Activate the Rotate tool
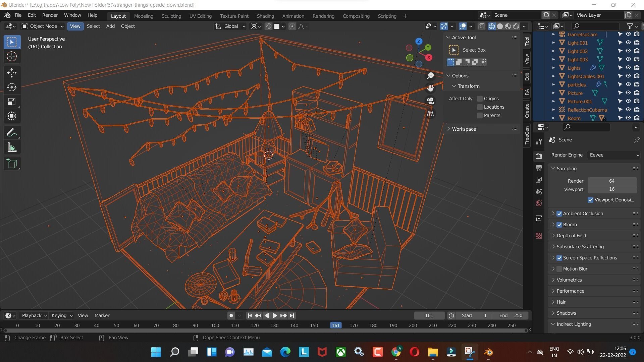 [12, 87]
